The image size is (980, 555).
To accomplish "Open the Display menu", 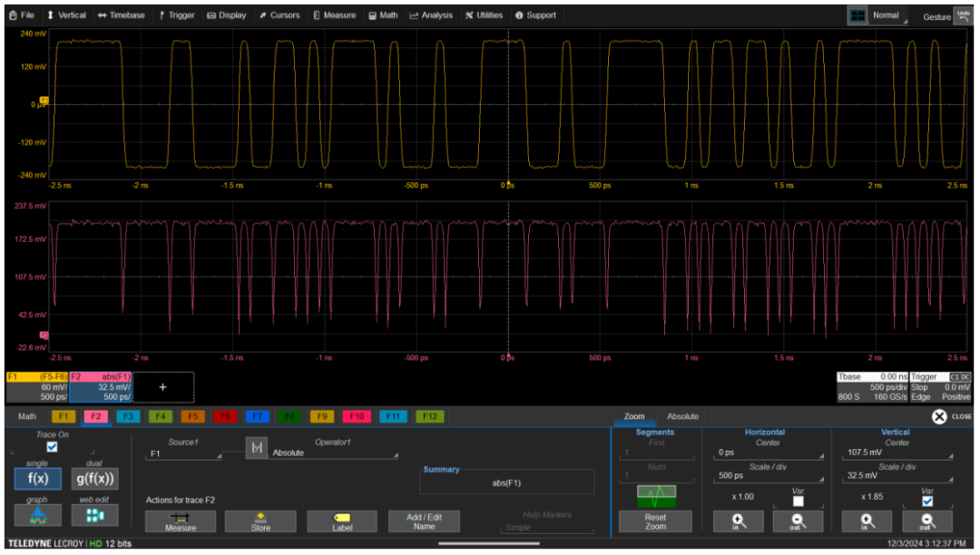I will click(227, 15).
